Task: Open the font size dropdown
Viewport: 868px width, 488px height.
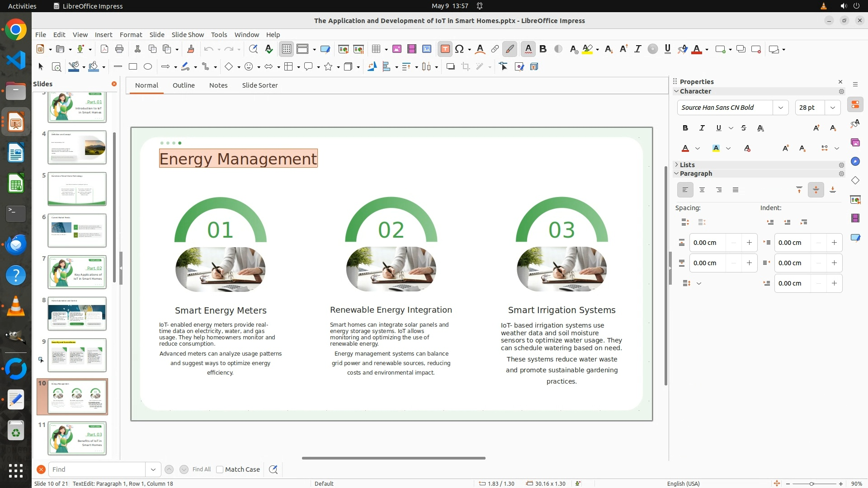Action: tap(832, 108)
